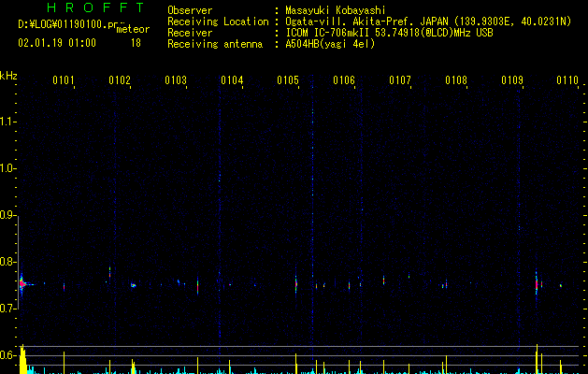Image resolution: width=588 pixels, height=374 pixels.
Task: Click time marker 0107
Action: (x=400, y=79)
